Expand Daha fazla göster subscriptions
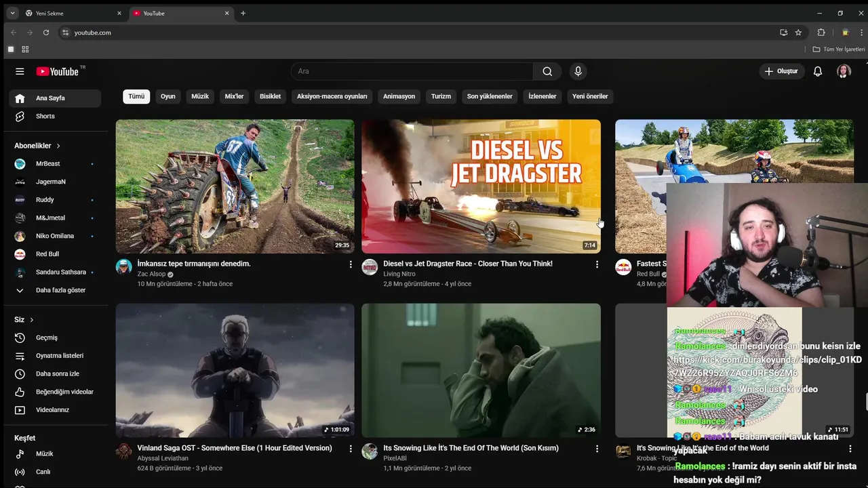This screenshot has width=868, height=488. click(55, 290)
